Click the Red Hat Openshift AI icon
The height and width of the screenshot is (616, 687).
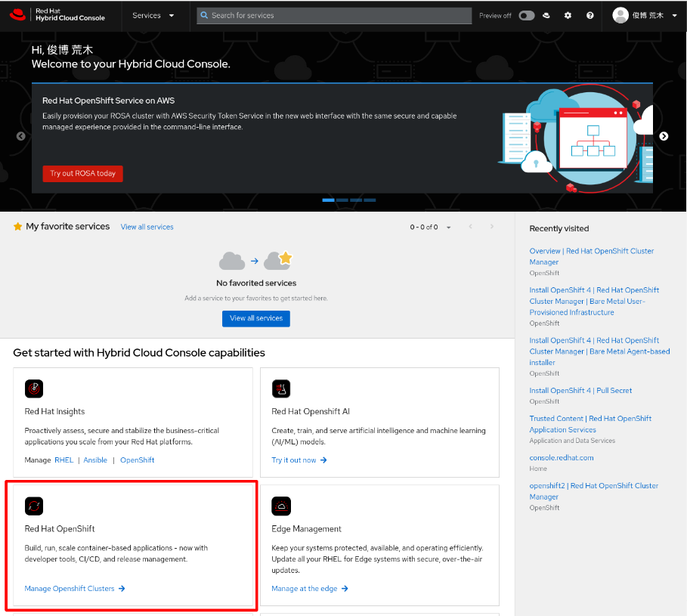coord(281,388)
